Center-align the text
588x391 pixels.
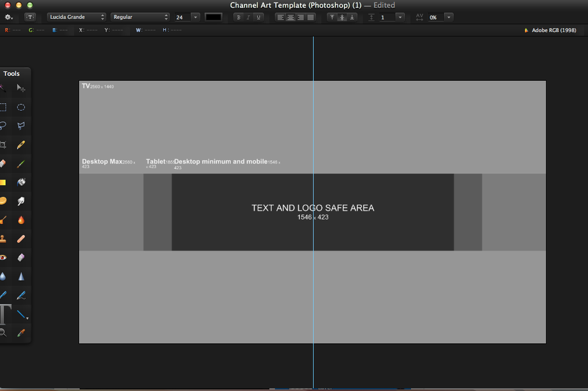coord(291,17)
